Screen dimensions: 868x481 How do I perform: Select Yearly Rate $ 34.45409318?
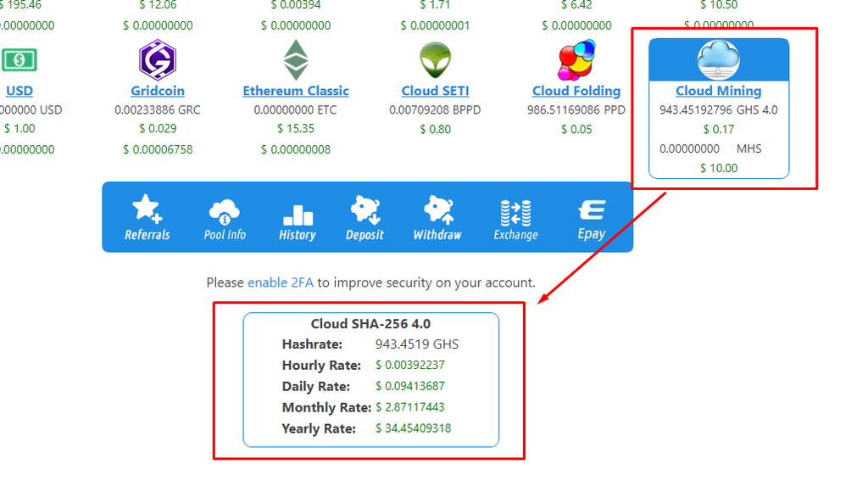(413, 428)
